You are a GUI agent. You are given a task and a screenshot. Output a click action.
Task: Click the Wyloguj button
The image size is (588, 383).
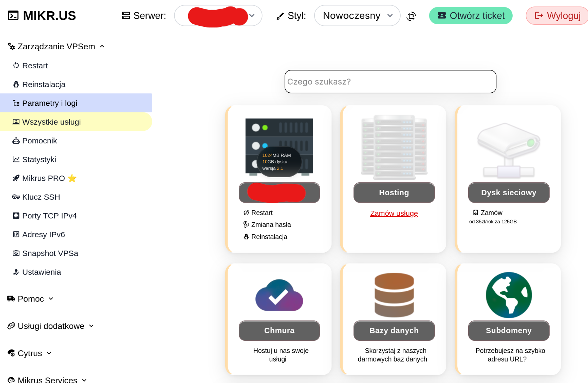point(557,16)
